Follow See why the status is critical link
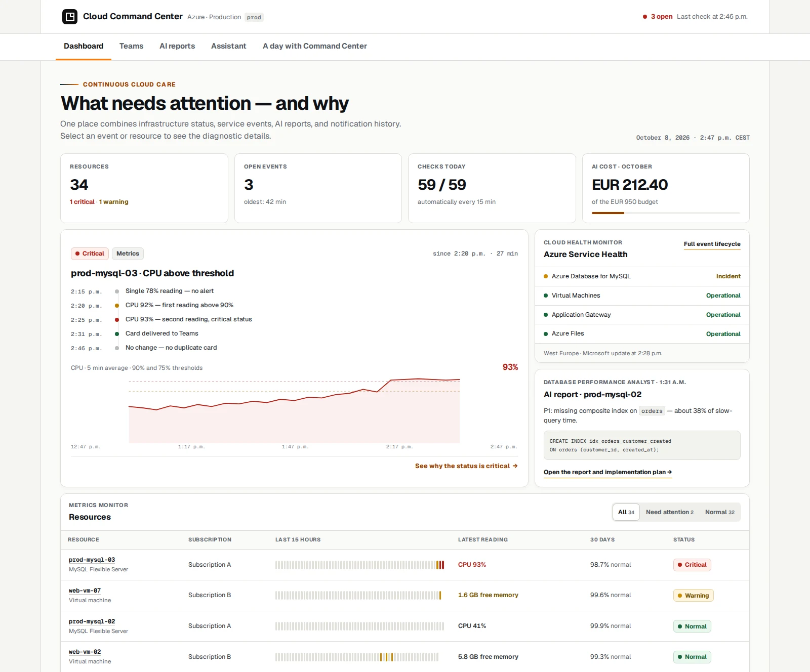The height and width of the screenshot is (672, 810). pyautogui.click(x=466, y=466)
